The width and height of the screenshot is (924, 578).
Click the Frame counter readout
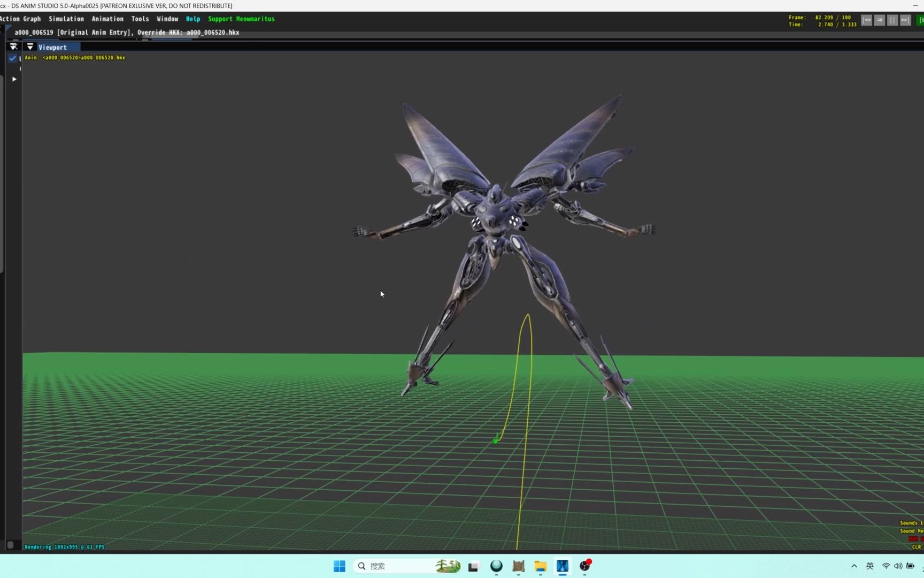[x=820, y=18]
